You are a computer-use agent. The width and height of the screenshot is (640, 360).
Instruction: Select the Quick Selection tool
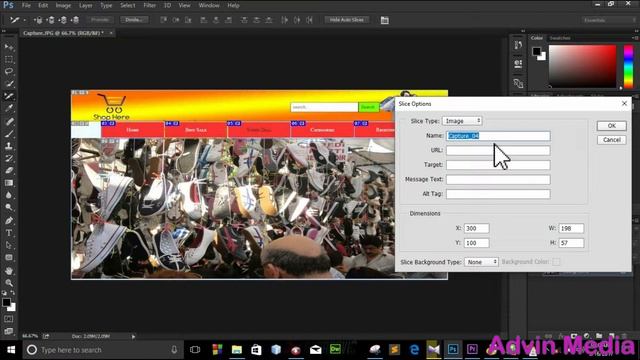9,84
